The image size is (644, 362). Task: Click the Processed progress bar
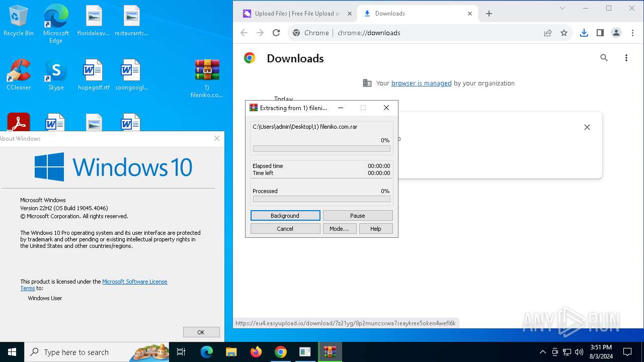click(321, 199)
